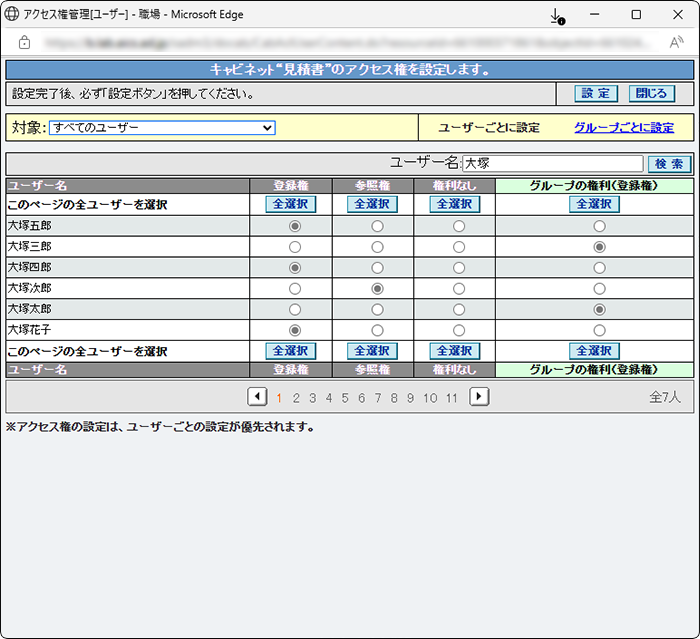
Task: Minimize the Edge window
Action: point(595,14)
